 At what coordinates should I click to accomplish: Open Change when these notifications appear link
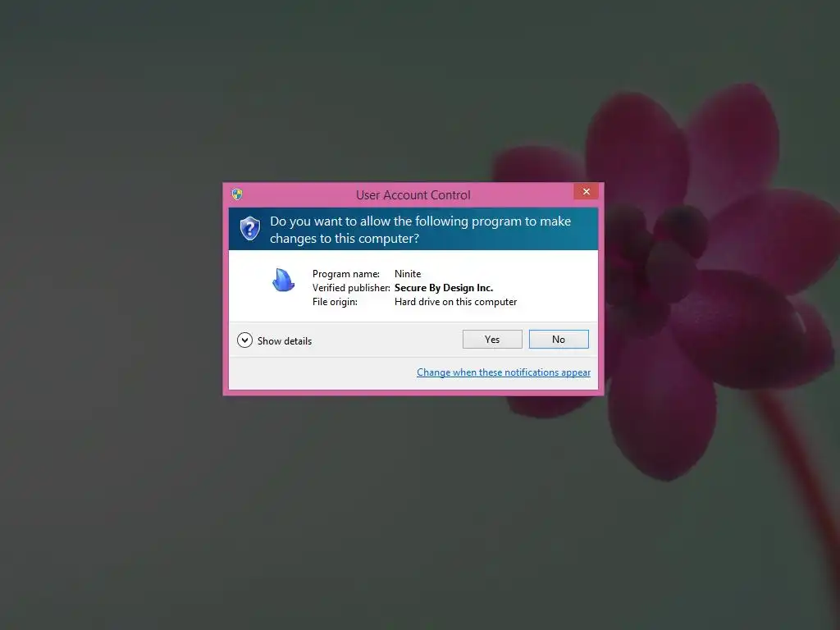coord(504,372)
